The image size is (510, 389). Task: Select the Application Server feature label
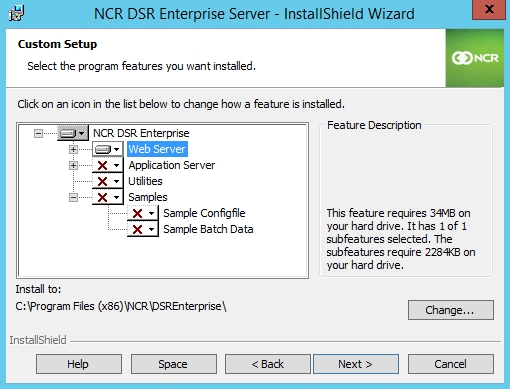[x=172, y=165]
